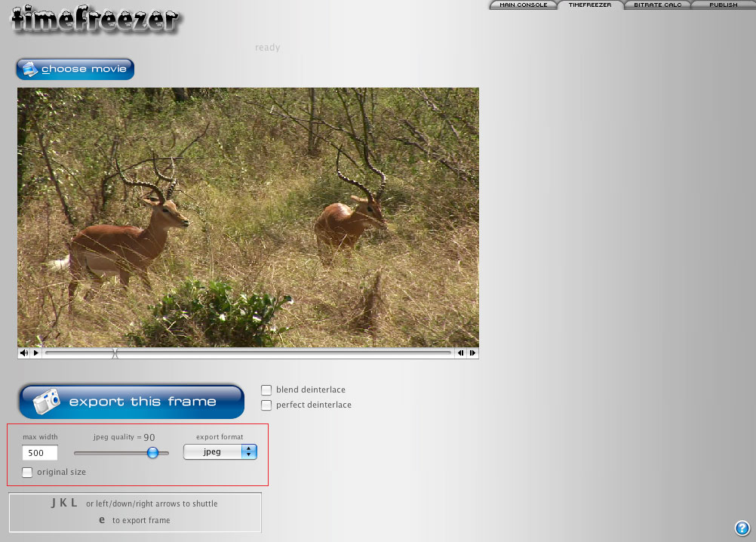Click the max width input field
Viewport: 756px width, 542px height.
(x=40, y=453)
